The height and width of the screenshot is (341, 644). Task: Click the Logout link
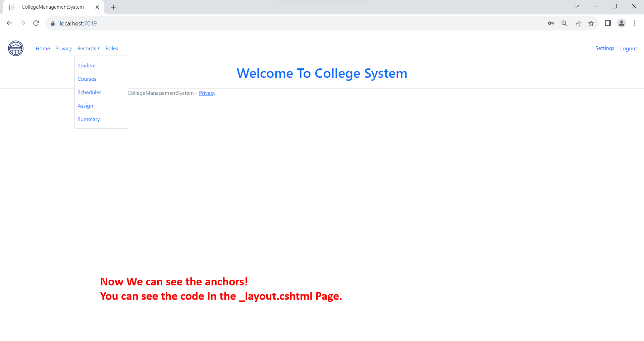pos(628,48)
